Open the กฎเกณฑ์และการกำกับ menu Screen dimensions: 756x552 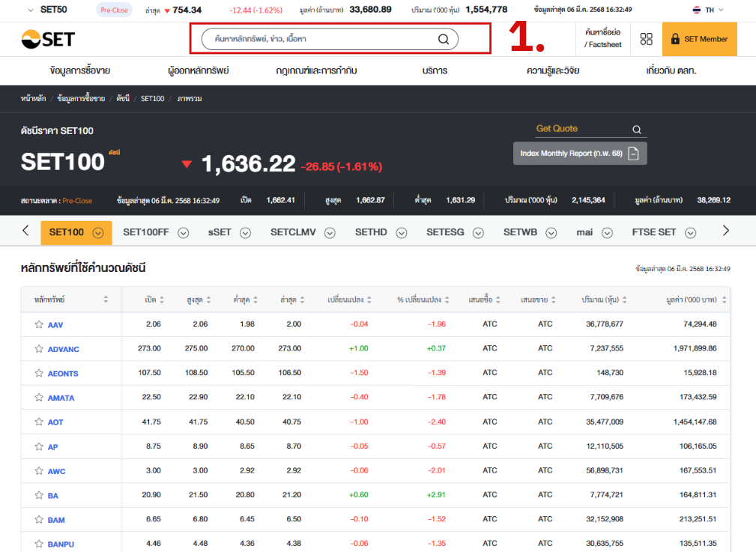pos(316,71)
